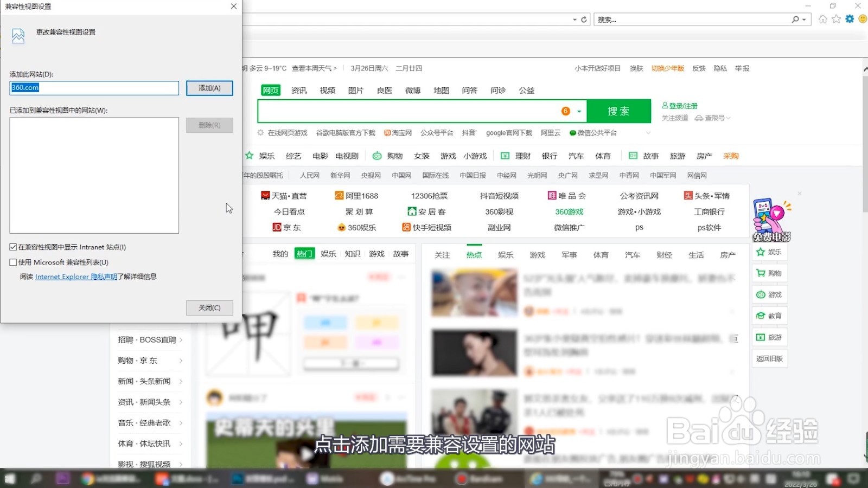
Task: Expand the 新闻·头条新闻 row arrow
Action: (181, 381)
